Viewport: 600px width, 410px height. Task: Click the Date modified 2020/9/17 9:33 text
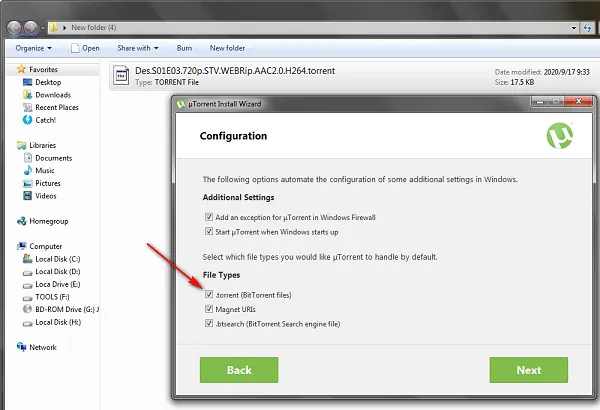[x=542, y=72]
